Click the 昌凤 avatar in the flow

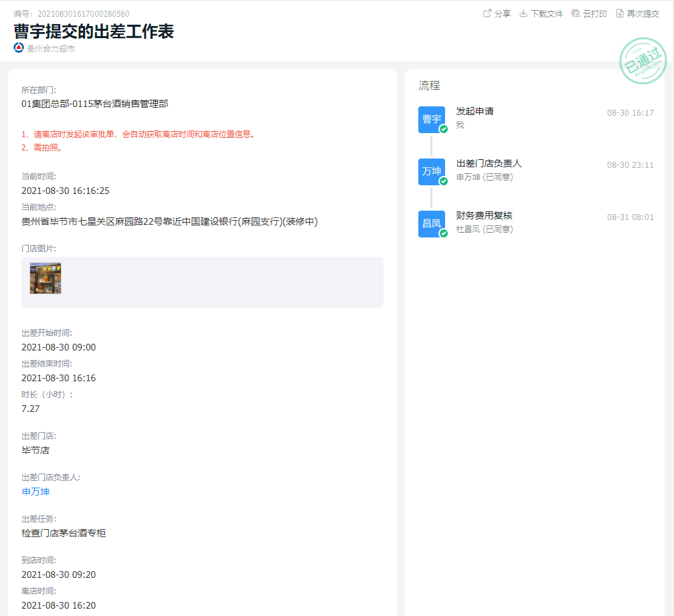coord(431,223)
